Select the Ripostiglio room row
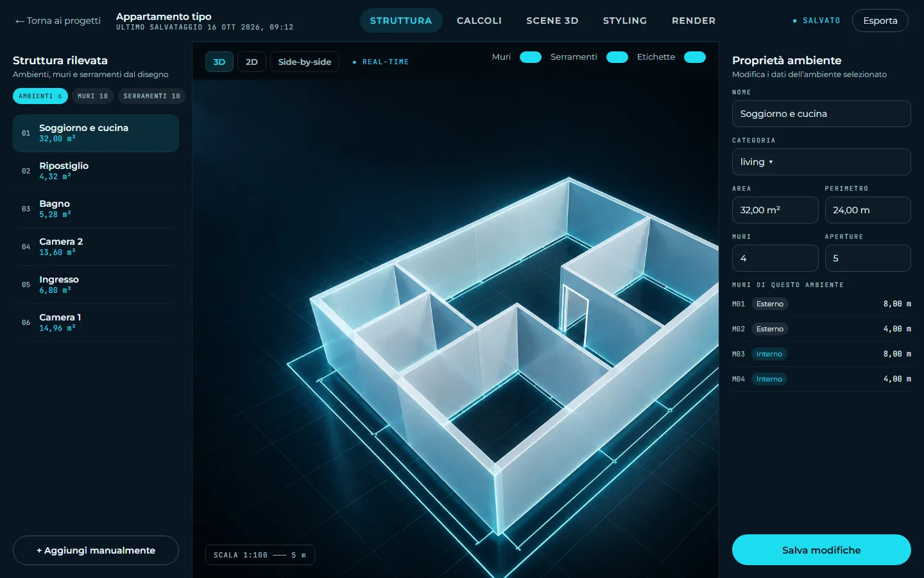The width and height of the screenshot is (924, 578). pos(96,171)
